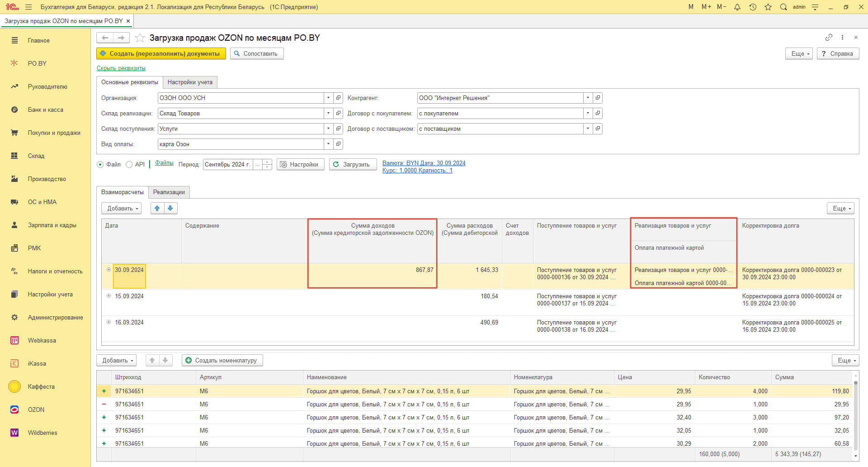Viewport: 868px width, 467px height.
Task: Click the Сопоставить button
Action: (257, 53)
